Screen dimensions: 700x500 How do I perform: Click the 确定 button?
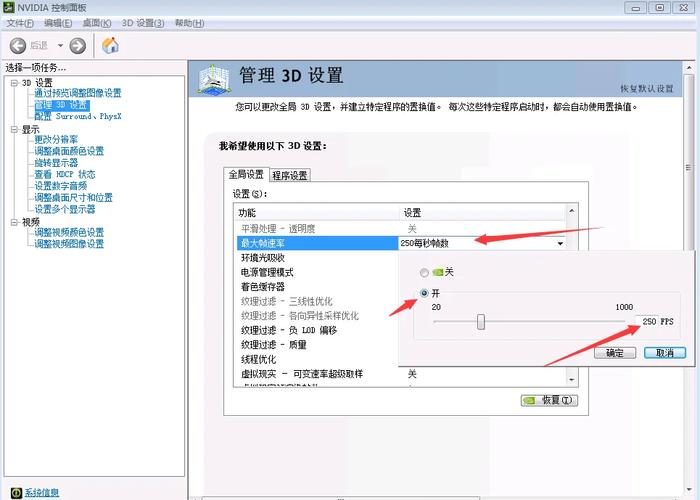[615, 353]
